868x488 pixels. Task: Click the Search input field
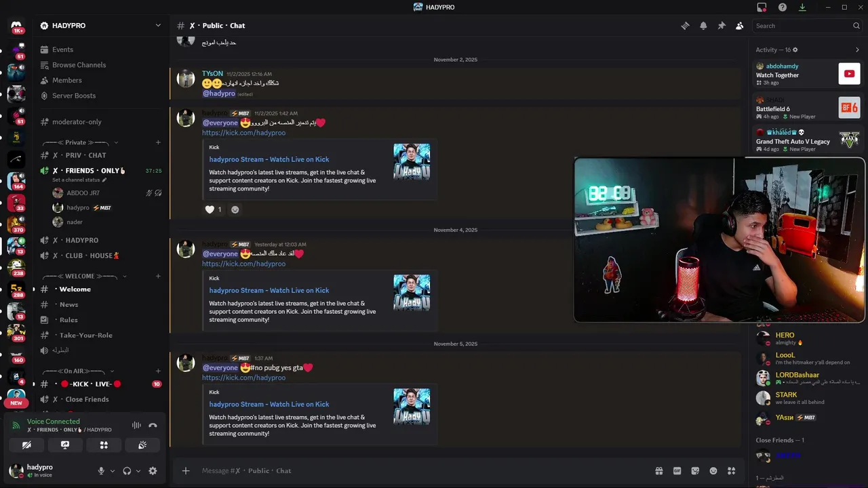point(807,26)
